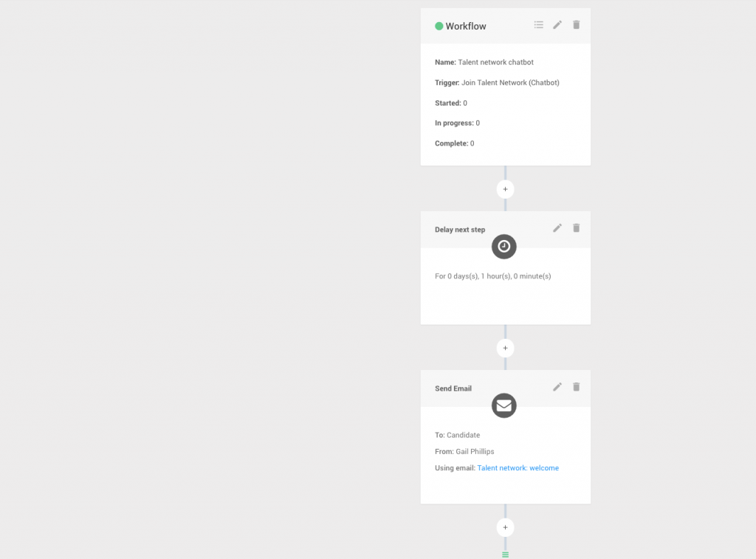Edit the Send Email step
This screenshot has width=756, height=559.
(x=557, y=387)
